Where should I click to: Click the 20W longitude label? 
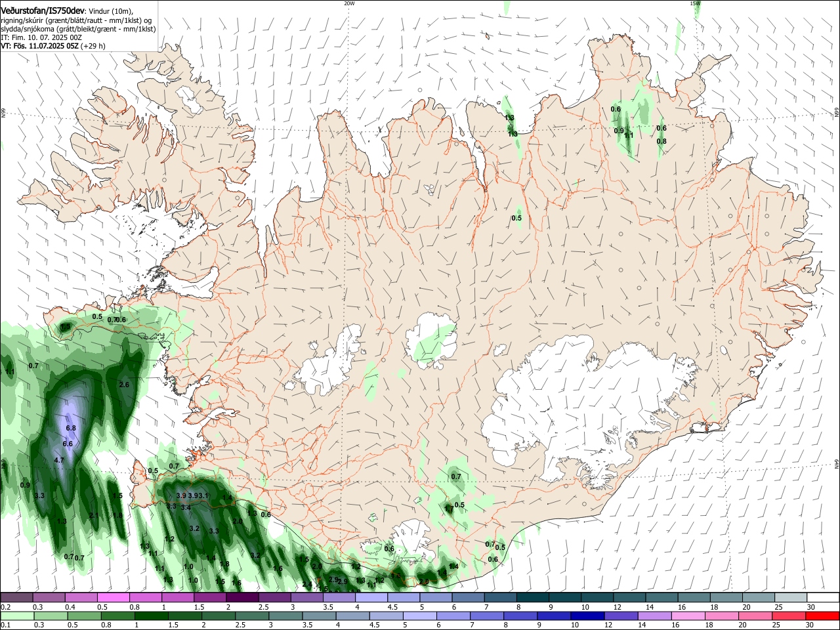pyautogui.click(x=349, y=3)
